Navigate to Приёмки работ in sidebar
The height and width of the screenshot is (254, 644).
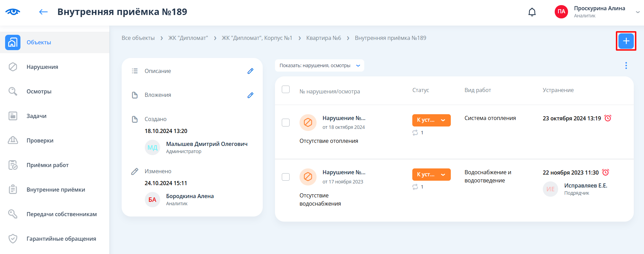(x=47, y=165)
